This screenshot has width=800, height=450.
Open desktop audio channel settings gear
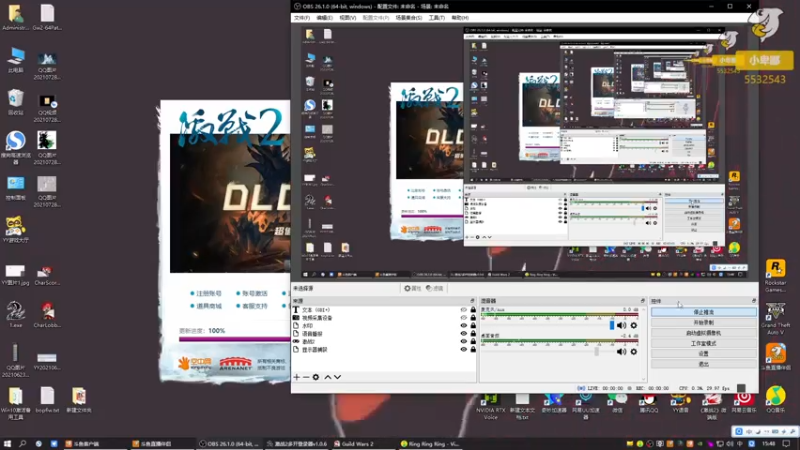(634, 352)
